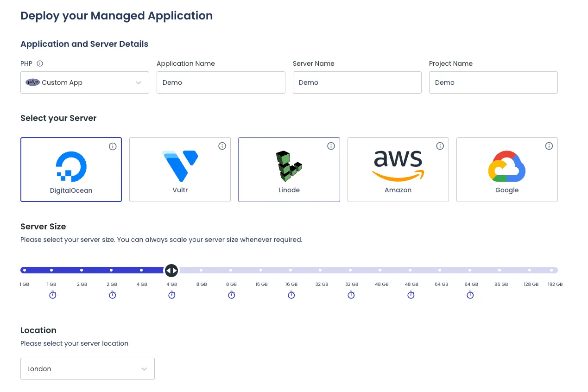Click the stopwatch icon under 64 GB
Screen dimensions: 588x392
tap(470, 295)
